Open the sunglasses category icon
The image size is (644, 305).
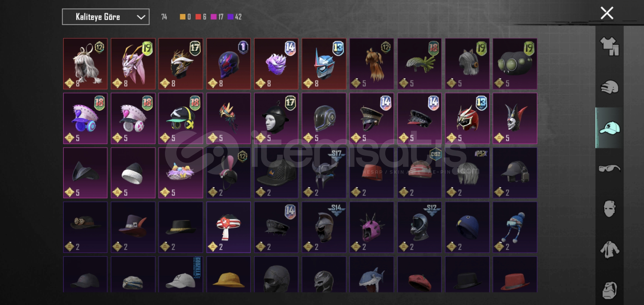pos(609,169)
